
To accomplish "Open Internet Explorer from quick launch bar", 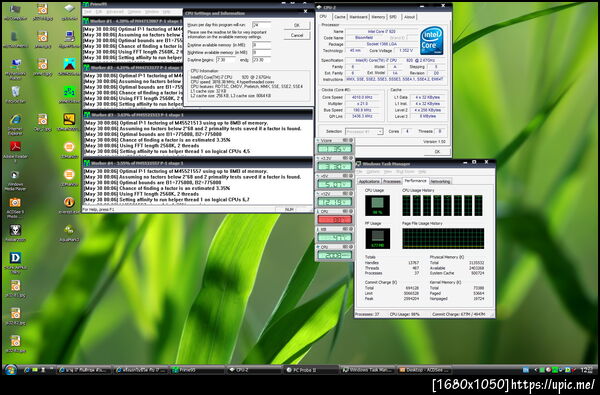I will [x=26, y=370].
